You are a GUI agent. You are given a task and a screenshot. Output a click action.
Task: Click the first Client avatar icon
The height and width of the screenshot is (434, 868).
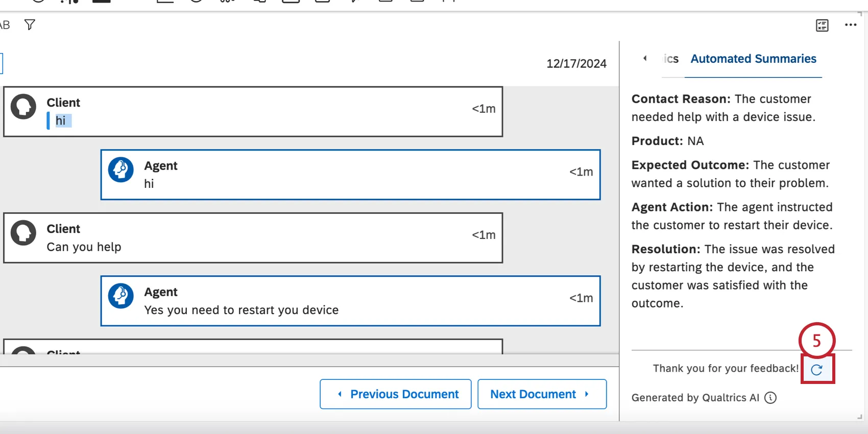[23, 106]
